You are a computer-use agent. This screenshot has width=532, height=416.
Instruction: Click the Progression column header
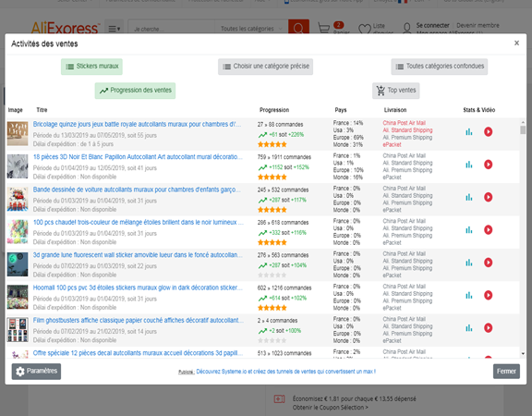coord(274,110)
